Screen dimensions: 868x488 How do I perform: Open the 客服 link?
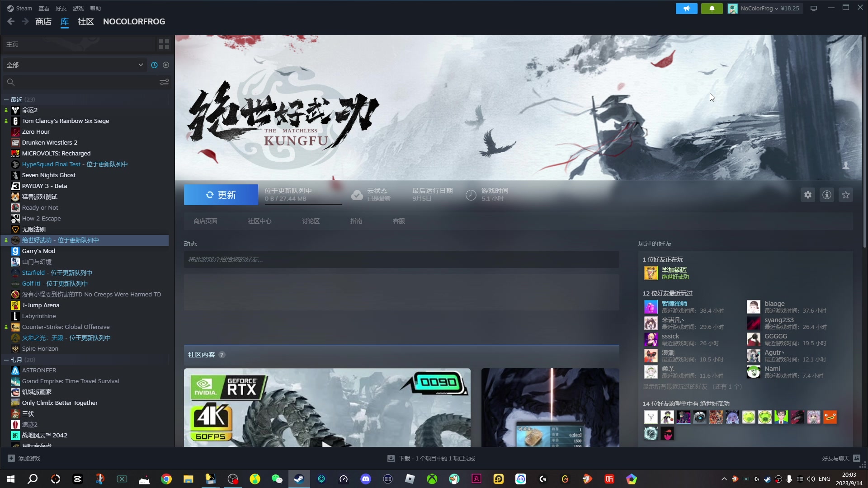click(399, 221)
